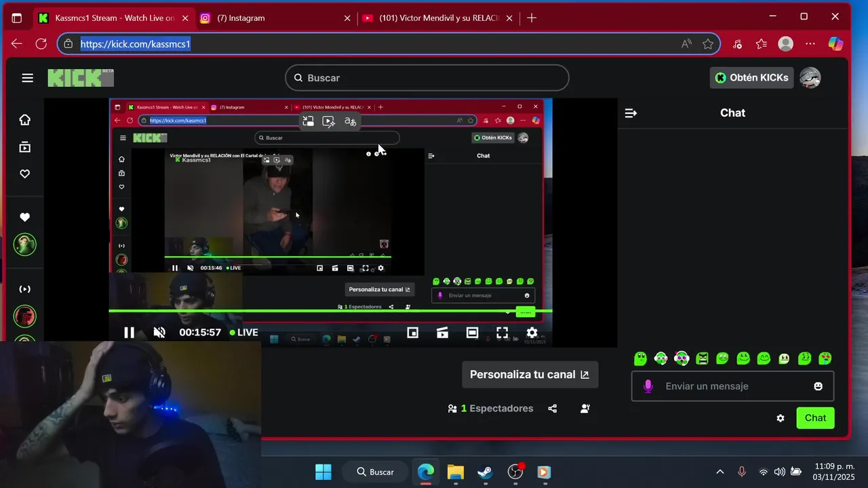
Task: Click the green Chat send button
Action: pyautogui.click(x=815, y=418)
